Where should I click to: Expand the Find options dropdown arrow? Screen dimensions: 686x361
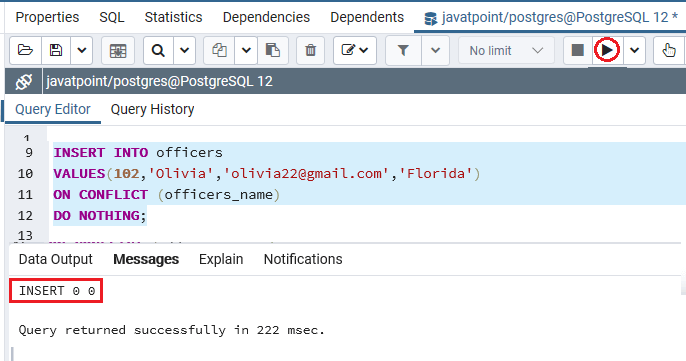(x=184, y=50)
